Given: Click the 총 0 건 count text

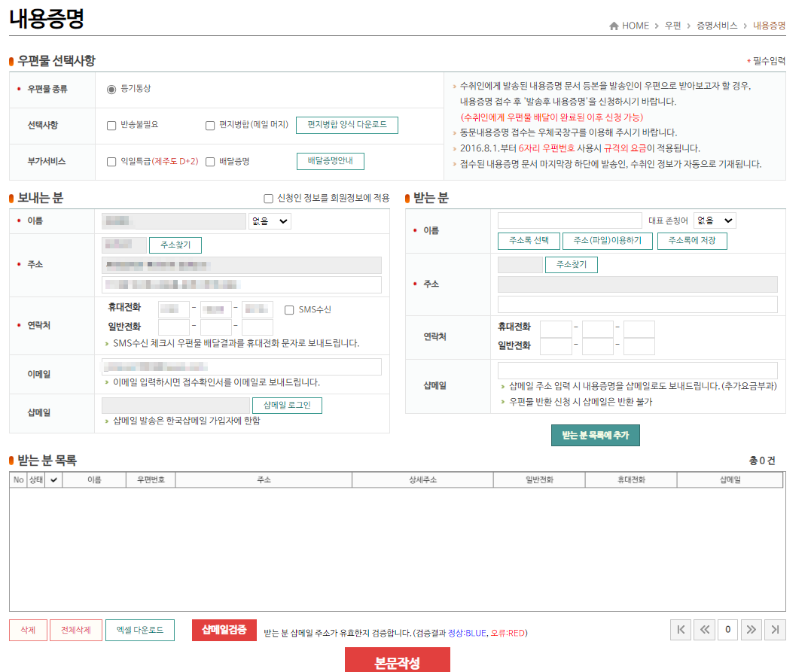Looking at the screenshot, I should (762, 461).
